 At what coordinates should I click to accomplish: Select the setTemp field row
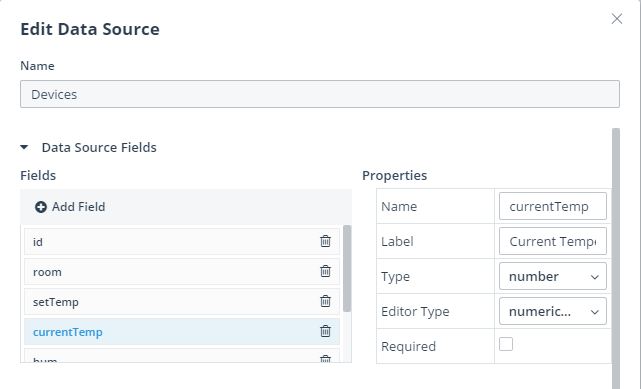coord(182,302)
